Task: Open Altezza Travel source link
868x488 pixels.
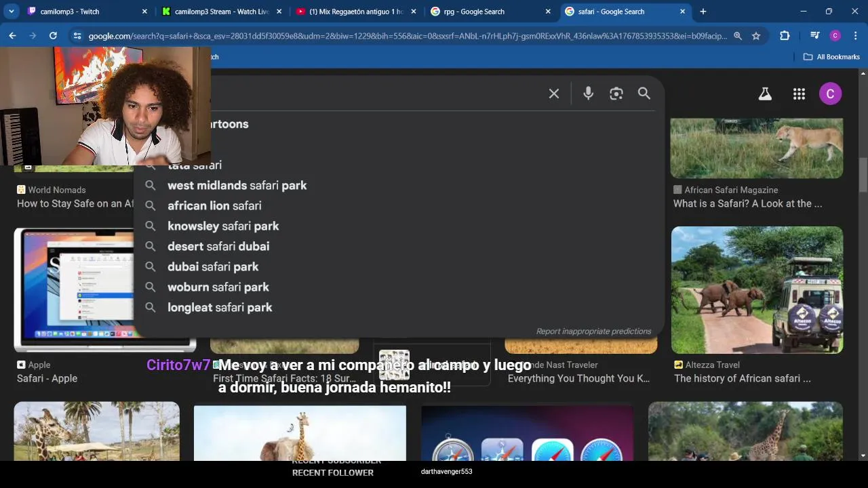Action: [707, 365]
